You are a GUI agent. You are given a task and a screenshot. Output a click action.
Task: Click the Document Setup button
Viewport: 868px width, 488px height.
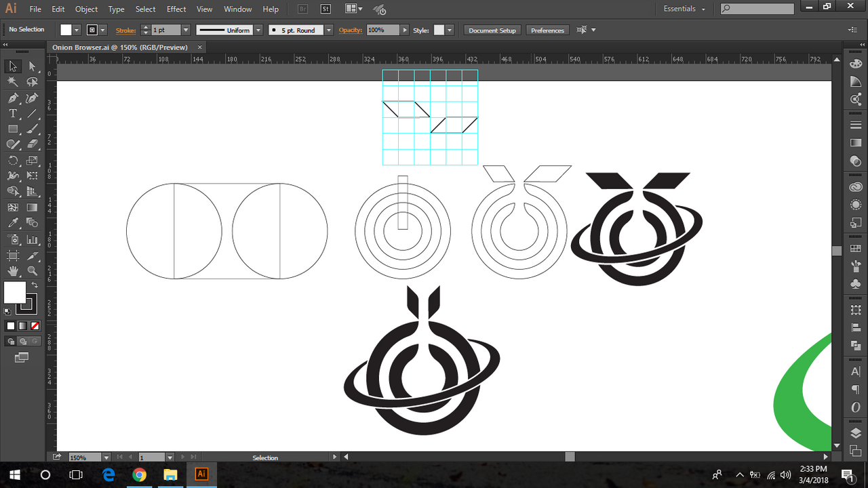(493, 30)
